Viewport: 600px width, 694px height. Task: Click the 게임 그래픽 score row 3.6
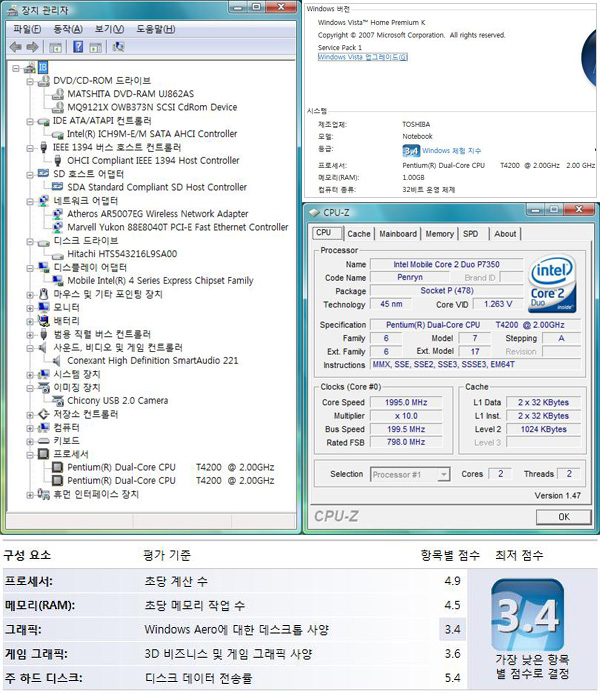click(x=235, y=653)
